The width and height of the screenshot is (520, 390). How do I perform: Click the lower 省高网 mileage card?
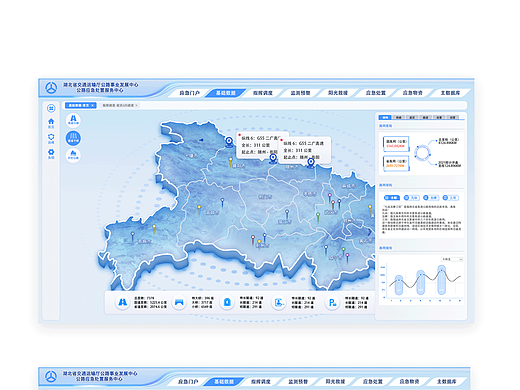coord(396,163)
